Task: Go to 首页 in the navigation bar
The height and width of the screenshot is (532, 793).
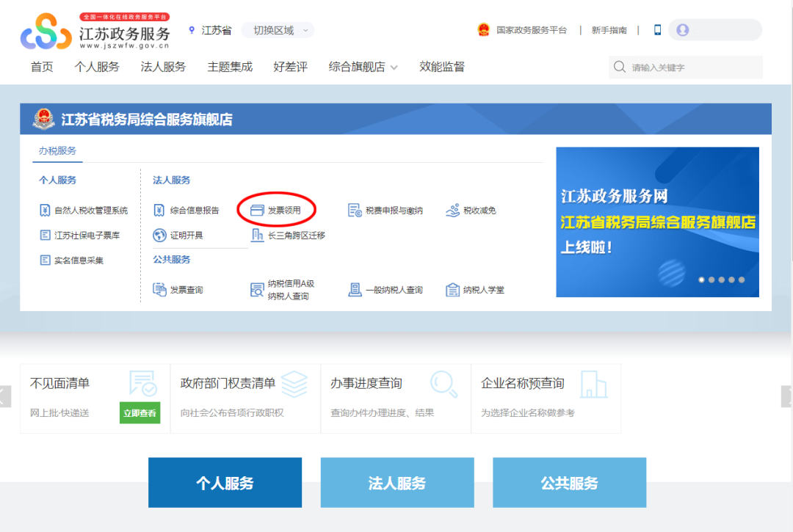Action: point(42,67)
